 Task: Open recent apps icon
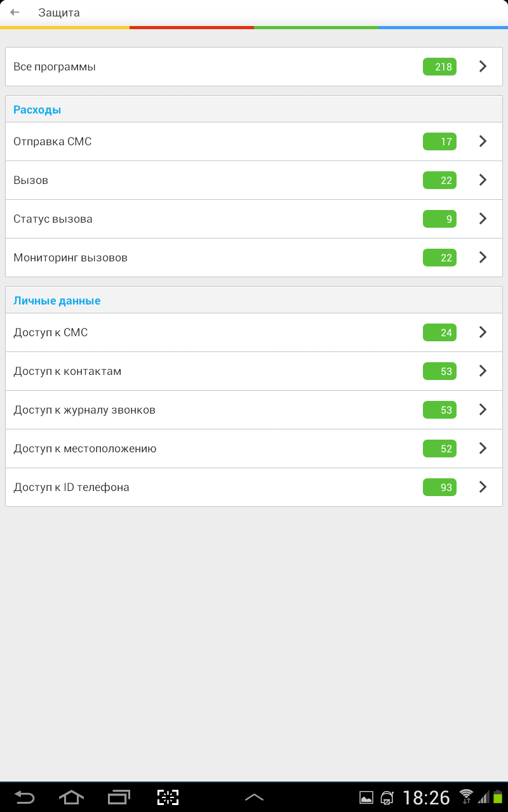(119, 797)
